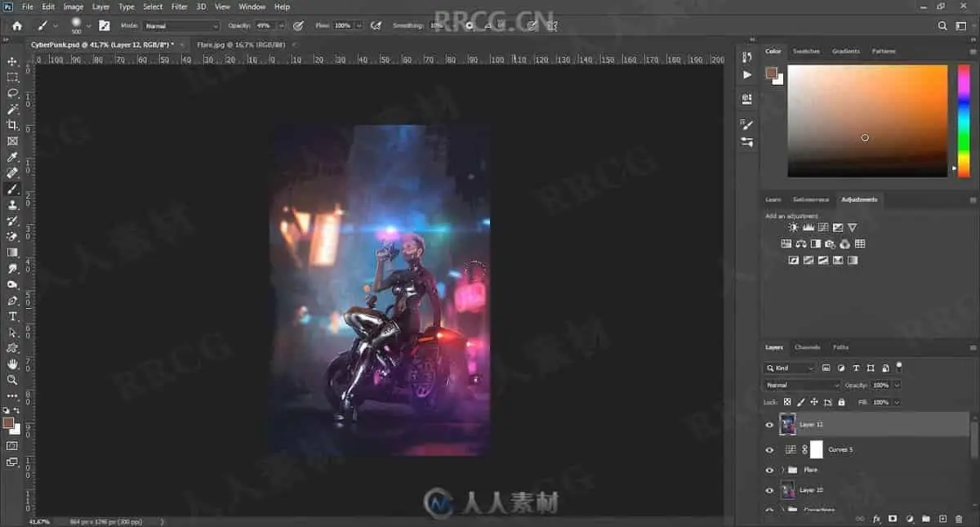The height and width of the screenshot is (527, 980).
Task: Add a Vibrance adjustment
Action: coord(852,227)
